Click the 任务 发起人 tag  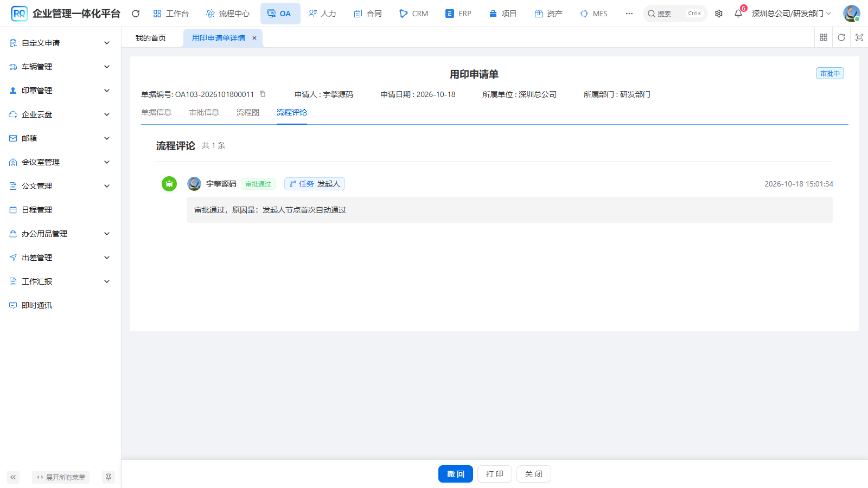click(315, 184)
